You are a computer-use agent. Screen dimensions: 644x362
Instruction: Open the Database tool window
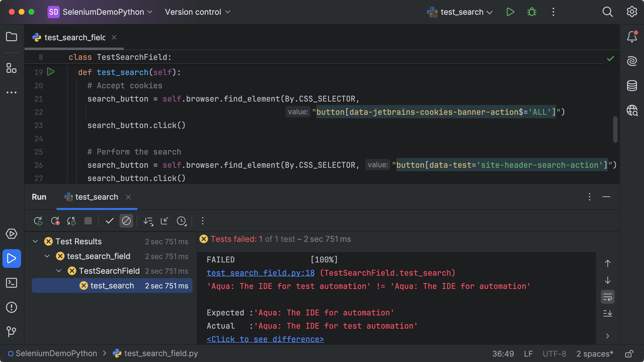[x=632, y=85]
